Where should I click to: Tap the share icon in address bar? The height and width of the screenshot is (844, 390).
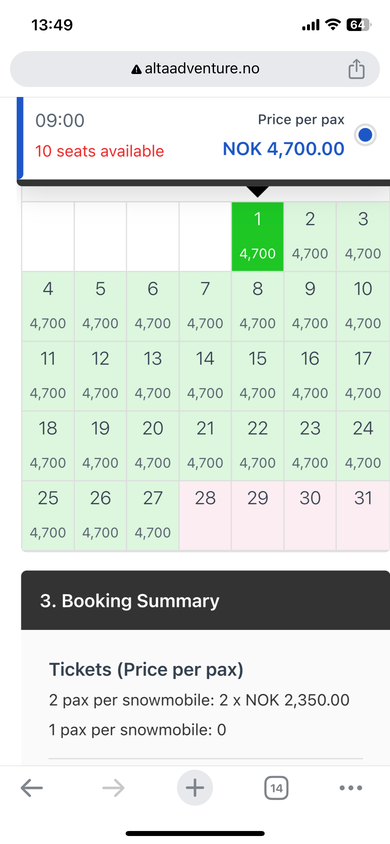point(356,69)
